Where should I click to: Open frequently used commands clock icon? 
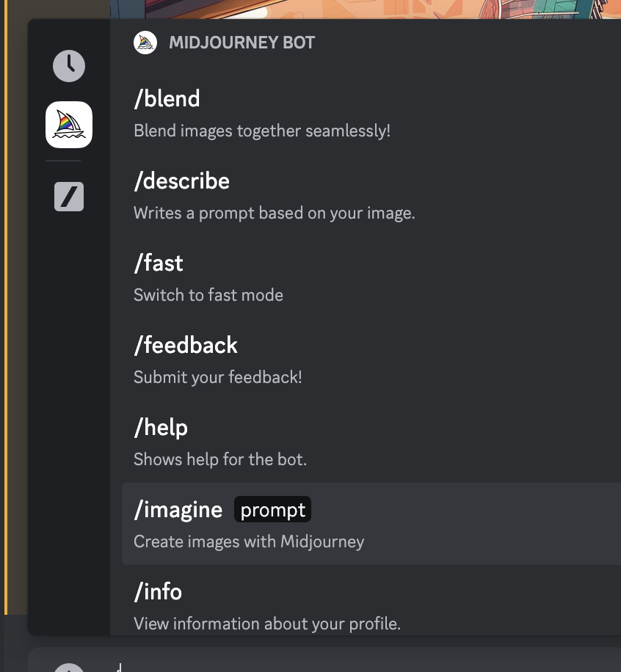click(x=68, y=66)
